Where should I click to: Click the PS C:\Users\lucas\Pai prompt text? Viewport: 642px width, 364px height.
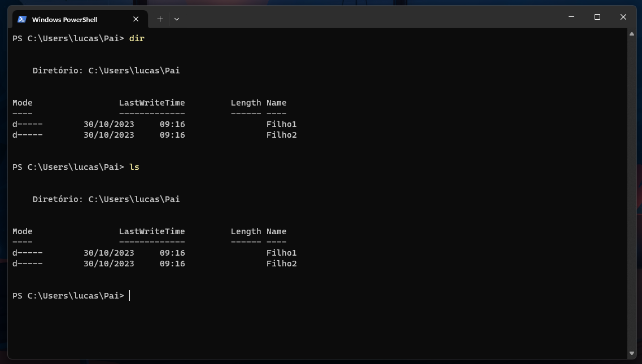coord(67,295)
